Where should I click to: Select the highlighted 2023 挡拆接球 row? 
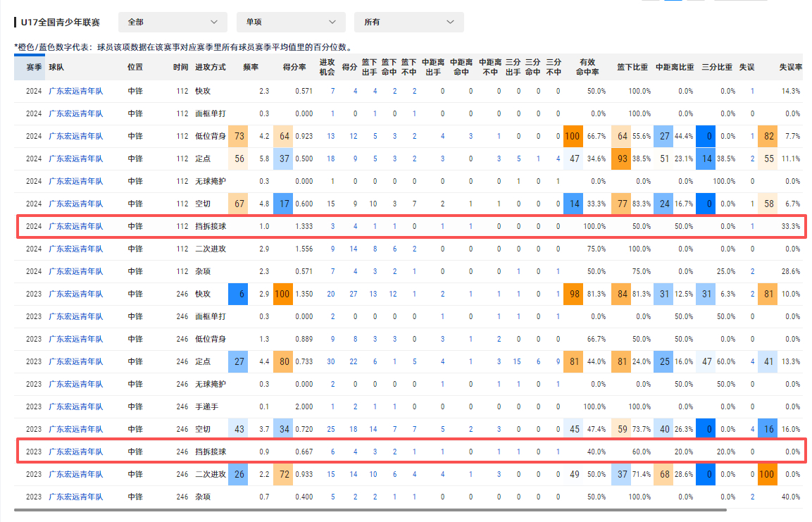(x=406, y=452)
